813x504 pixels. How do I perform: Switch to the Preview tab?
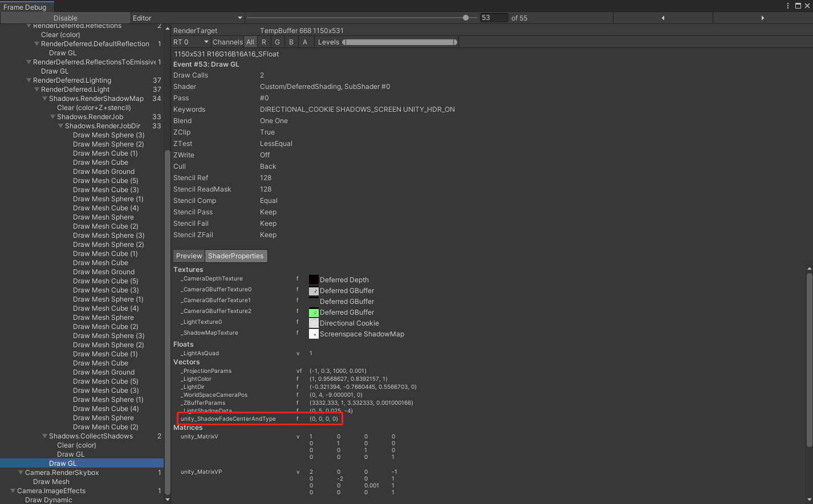click(189, 256)
